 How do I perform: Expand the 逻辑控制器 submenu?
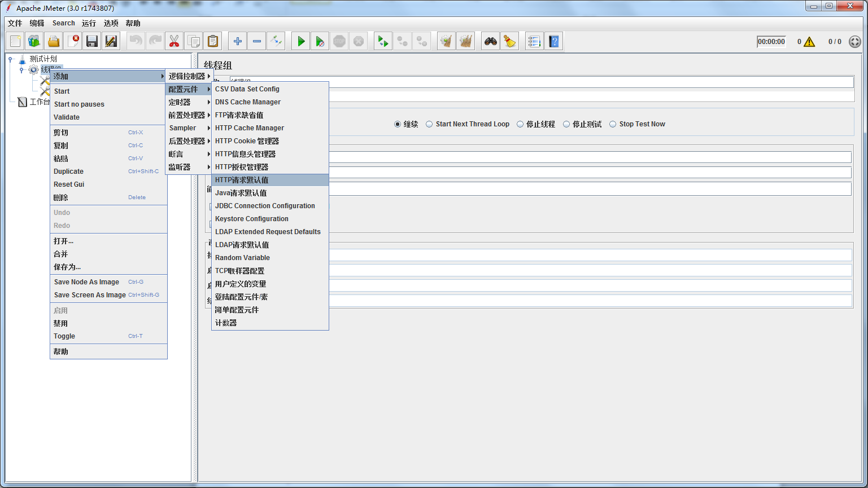point(189,76)
